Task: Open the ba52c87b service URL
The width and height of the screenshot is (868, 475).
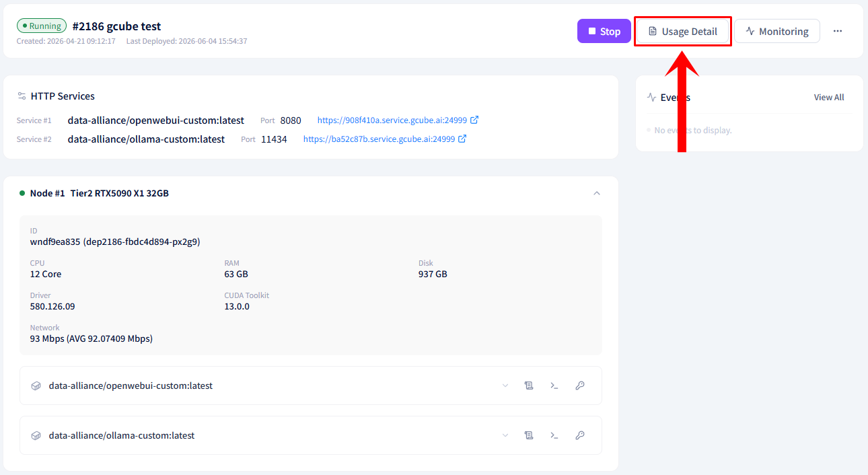Action: 379,139
